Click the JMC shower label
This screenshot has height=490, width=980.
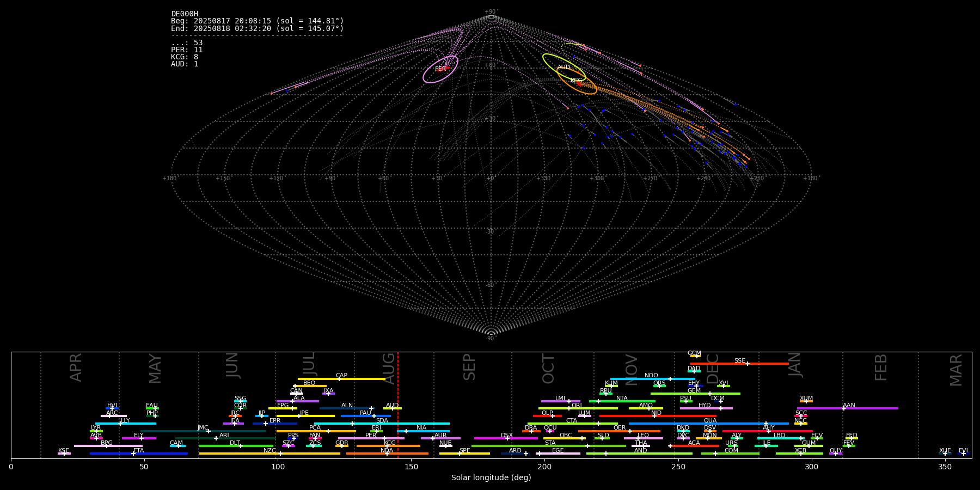click(203, 428)
